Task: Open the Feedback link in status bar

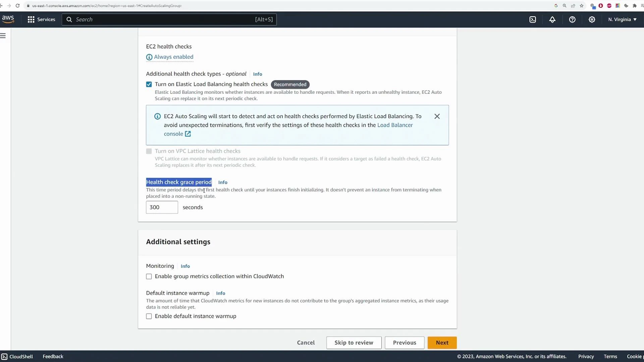Action: point(52,356)
